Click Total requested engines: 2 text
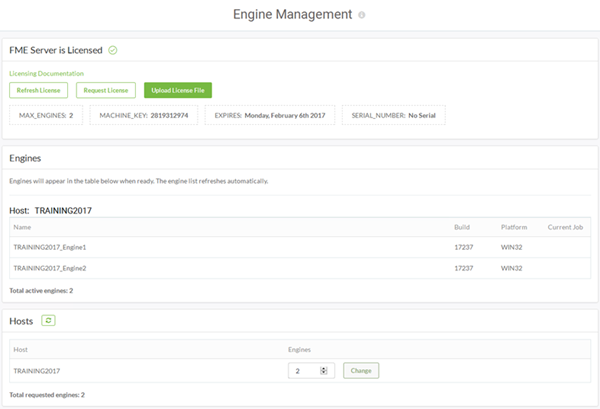Viewport: 600px width, 409px height. [x=47, y=395]
